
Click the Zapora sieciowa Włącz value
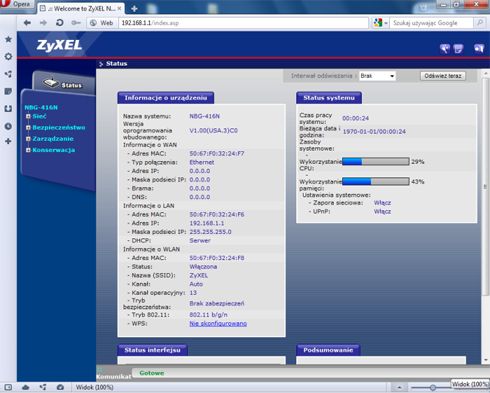[x=382, y=203]
